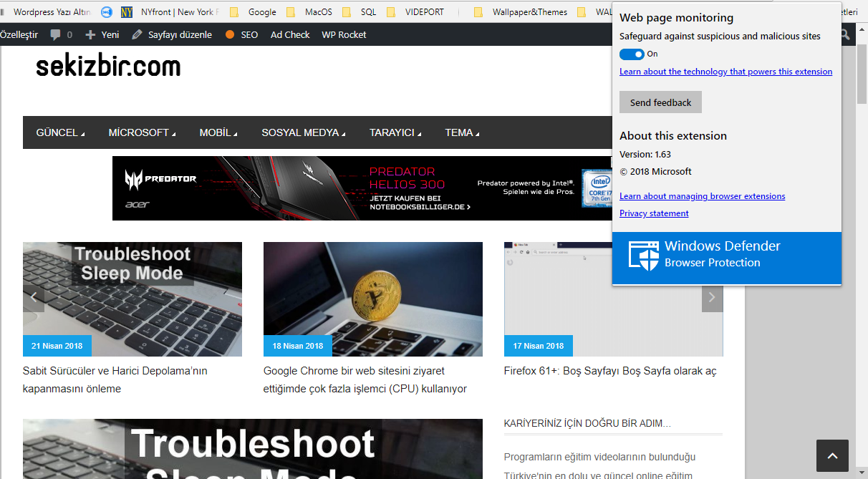Open Google Chrome işlemci (CPU) article link
Screen dimensions: 868x479
pos(365,380)
